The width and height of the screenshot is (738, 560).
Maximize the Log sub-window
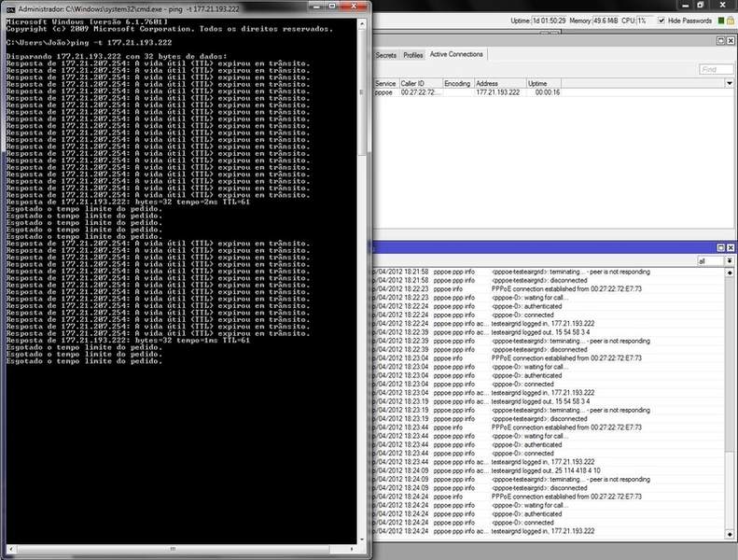click(720, 247)
